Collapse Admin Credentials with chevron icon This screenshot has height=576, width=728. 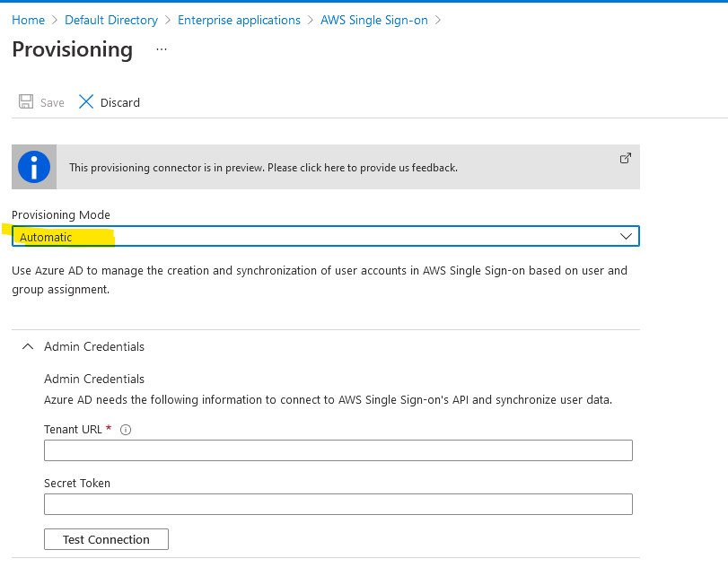(28, 346)
